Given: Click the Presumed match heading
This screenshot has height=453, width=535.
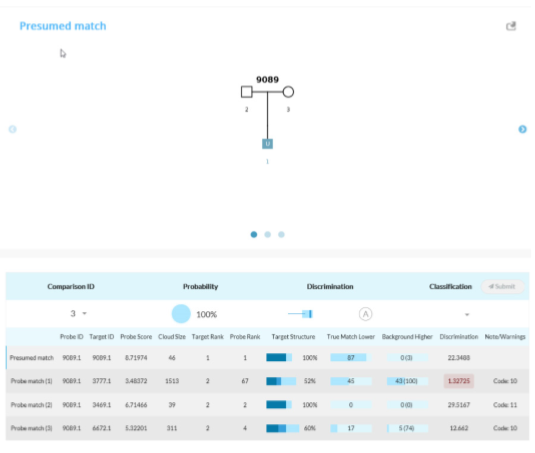Looking at the screenshot, I should (63, 26).
